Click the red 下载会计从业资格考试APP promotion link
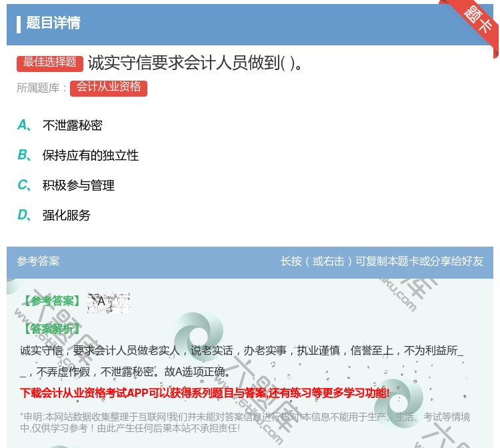Image resolution: width=500 pixels, height=448 pixels. click(205, 393)
